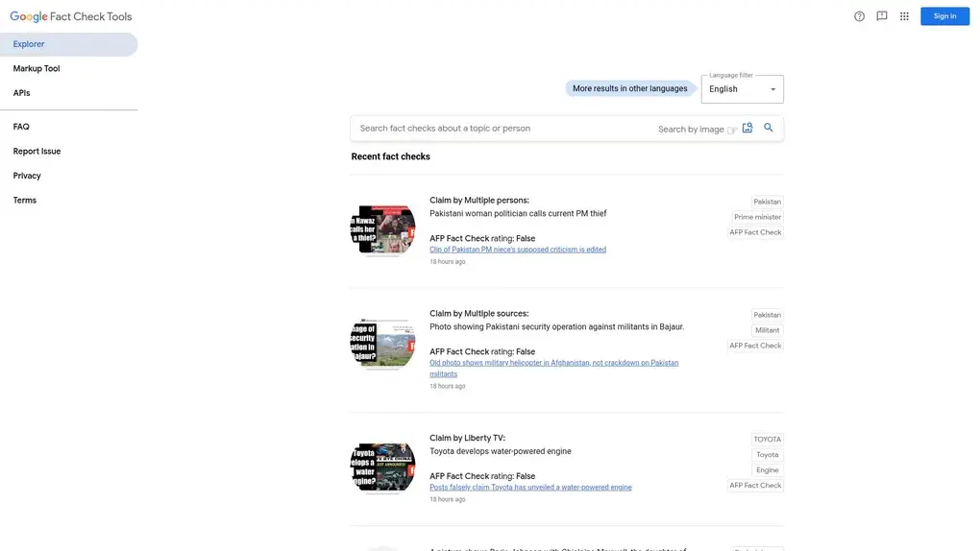Image resolution: width=980 pixels, height=551 pixels.
Task: Click Pakistan tag on the Bajaur fact check
Action: point(767,315)
